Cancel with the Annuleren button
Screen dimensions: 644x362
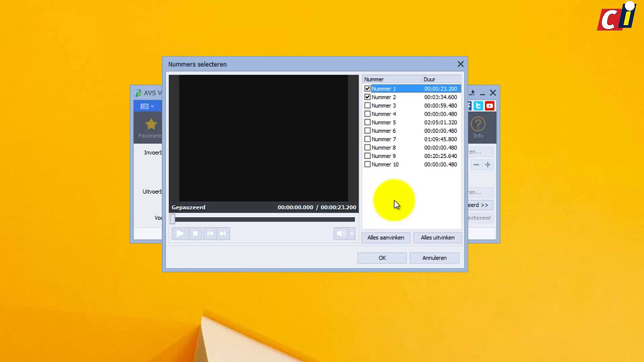pyautogui.click(x=434, y=258)
